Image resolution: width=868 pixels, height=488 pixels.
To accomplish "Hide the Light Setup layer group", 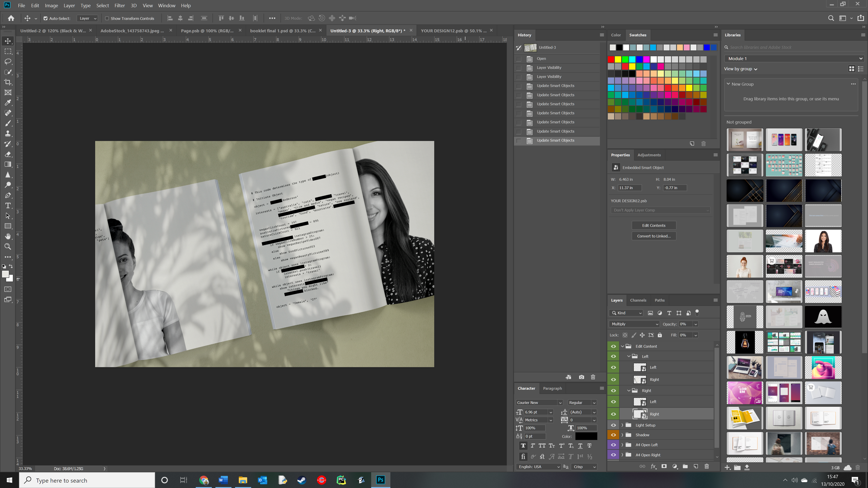I will pos(613,425).
